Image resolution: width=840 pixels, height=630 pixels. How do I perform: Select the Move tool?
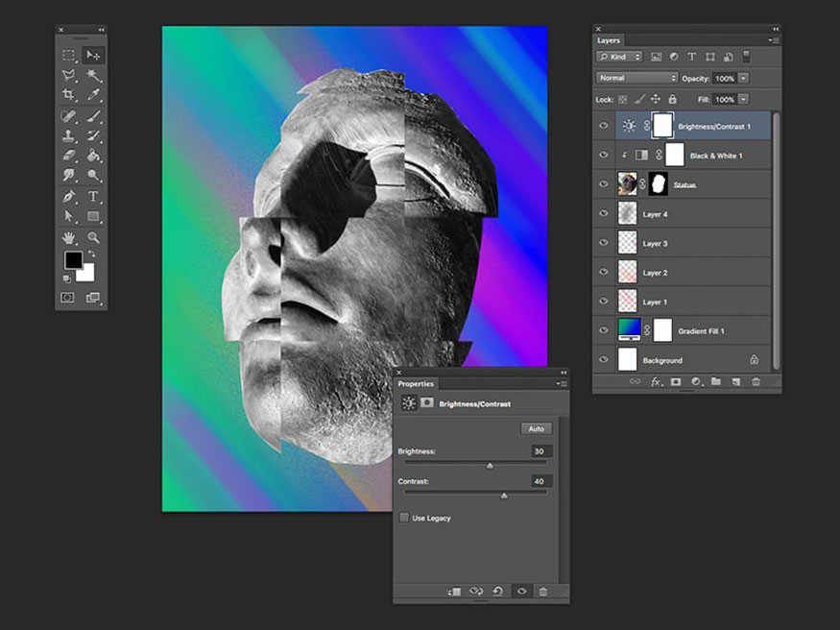tap(93, 55)
